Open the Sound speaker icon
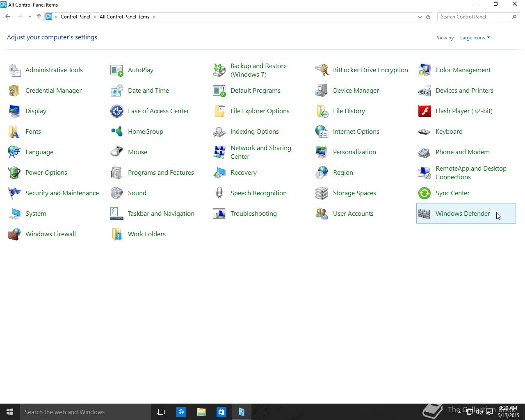This screenshot has height=420, width=525. [117, 193]
